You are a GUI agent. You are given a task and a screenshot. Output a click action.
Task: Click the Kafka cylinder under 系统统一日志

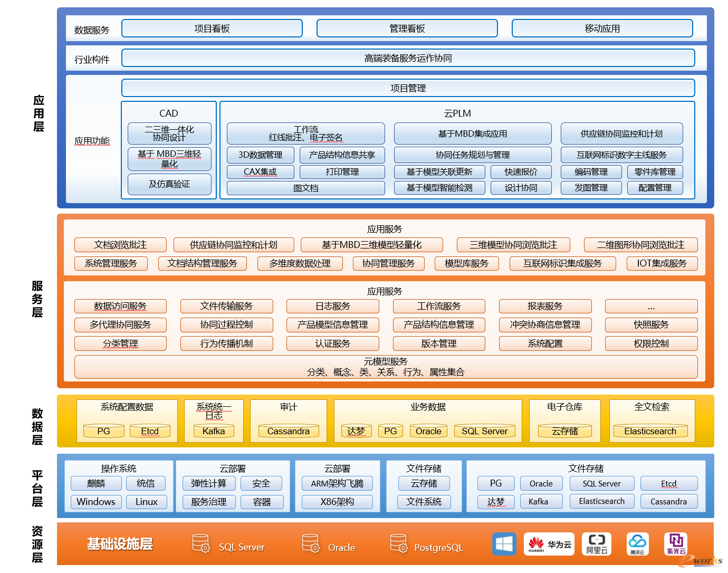[x=214, y=431]
